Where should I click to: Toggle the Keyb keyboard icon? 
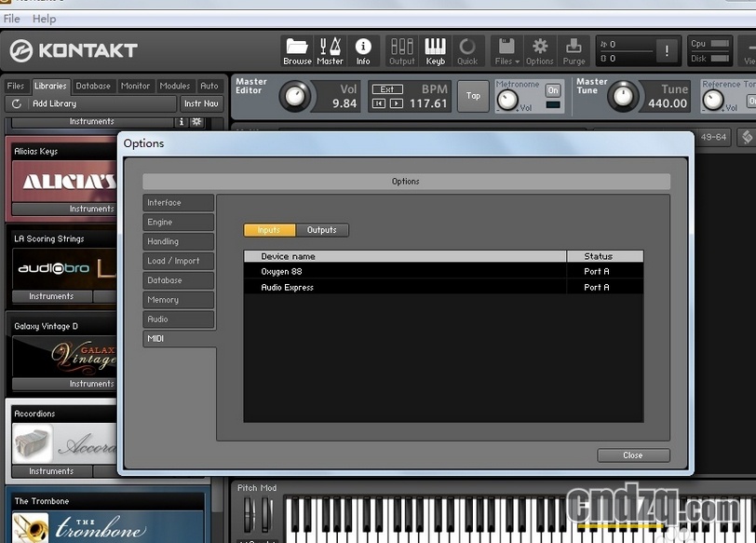coord(435,50)
